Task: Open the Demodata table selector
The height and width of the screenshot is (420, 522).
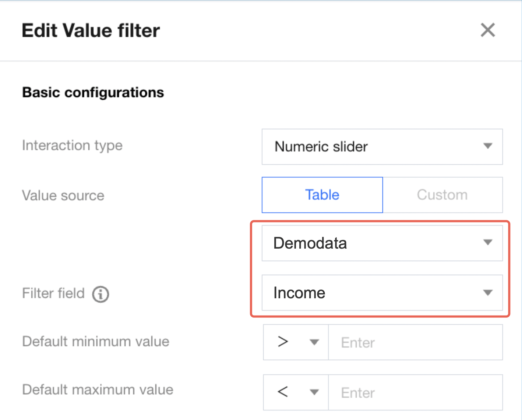Action: 382,243
